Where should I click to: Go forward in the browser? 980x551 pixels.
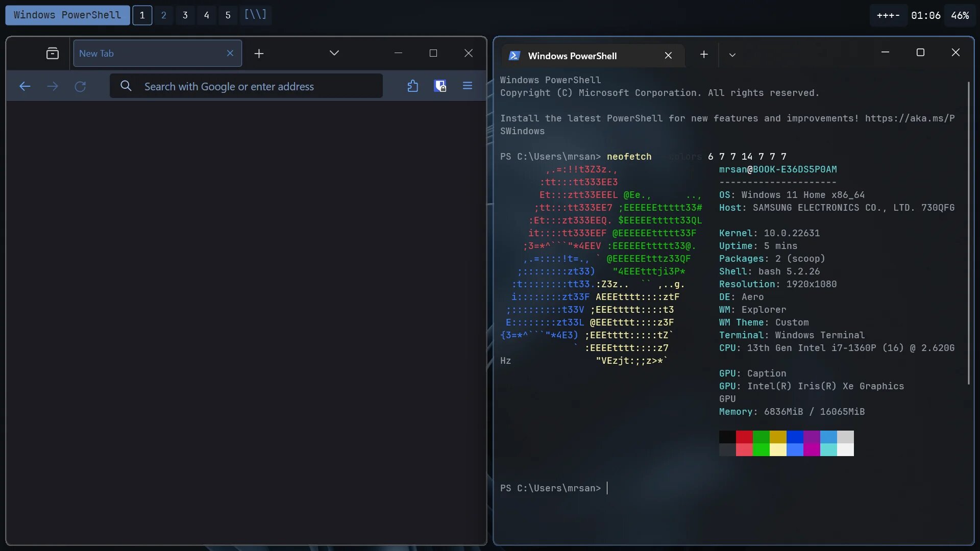click(x=53, y=86)
